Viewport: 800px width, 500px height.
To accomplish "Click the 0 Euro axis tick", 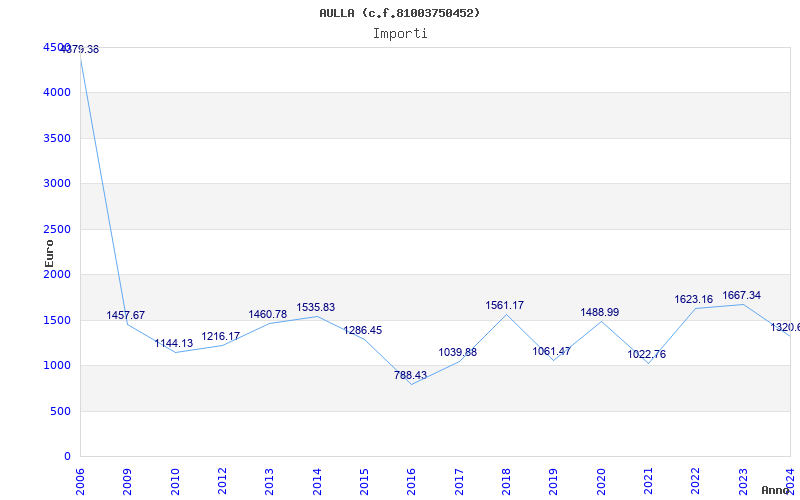I will [67, 457].
